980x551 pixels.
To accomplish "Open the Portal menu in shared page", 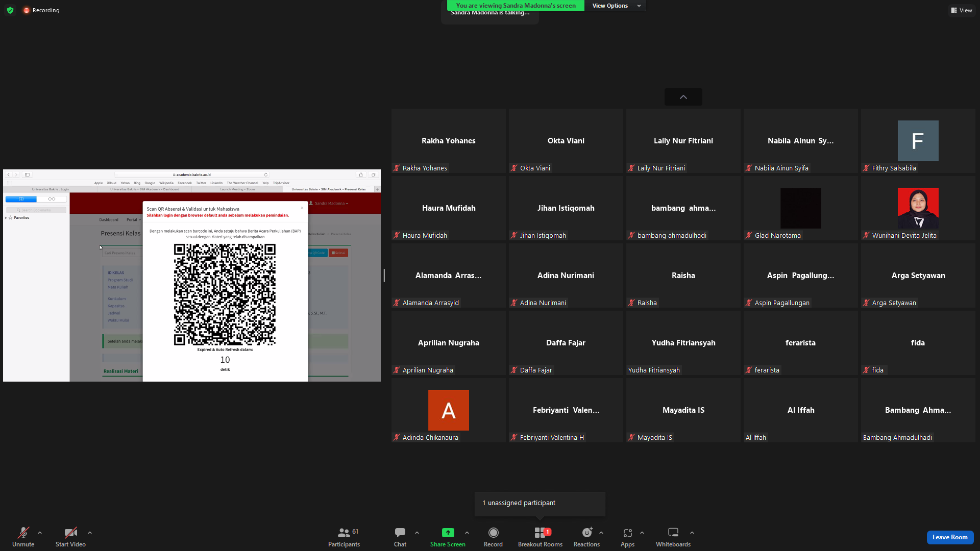I will pos(134,220).
